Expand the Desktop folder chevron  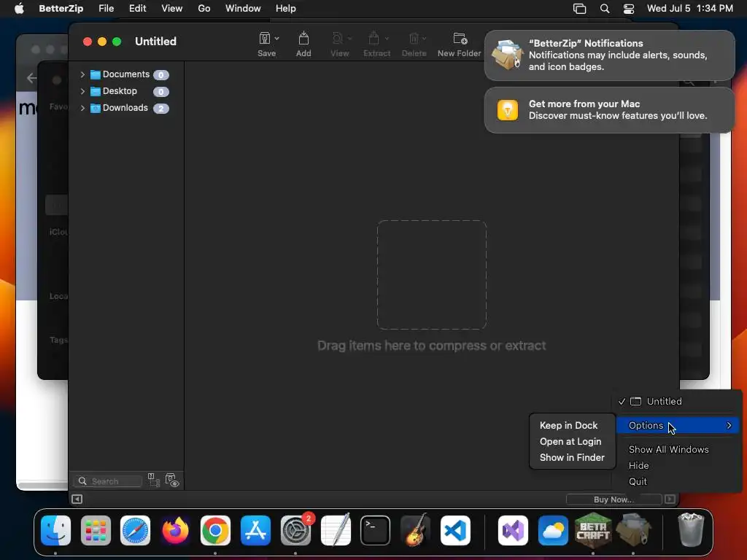[82, 91]
